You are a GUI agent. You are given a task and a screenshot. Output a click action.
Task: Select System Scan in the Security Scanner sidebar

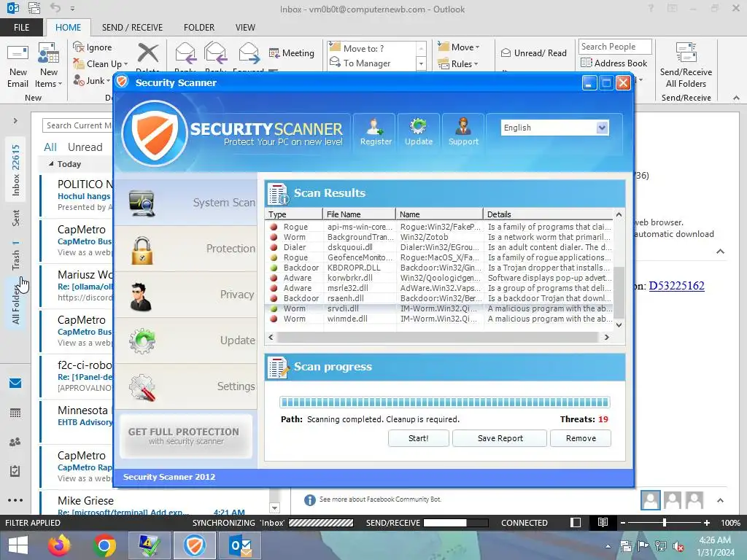186,203
